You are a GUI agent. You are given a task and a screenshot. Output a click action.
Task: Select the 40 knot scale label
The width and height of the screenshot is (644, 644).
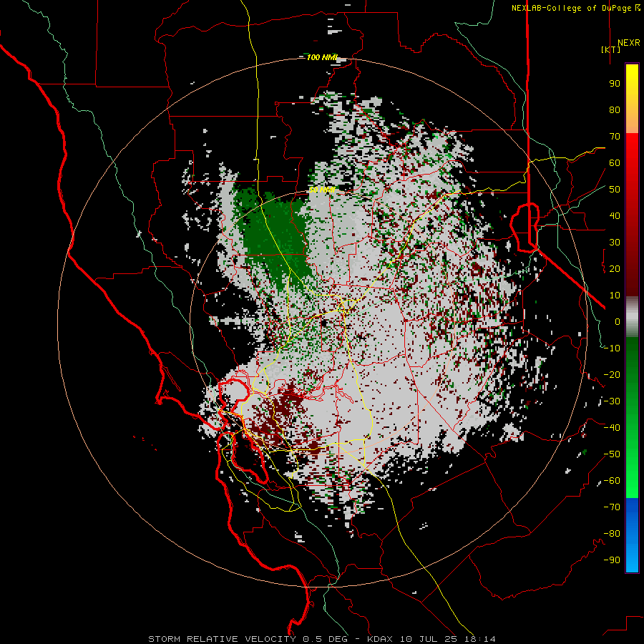click(x=615, y=215)
